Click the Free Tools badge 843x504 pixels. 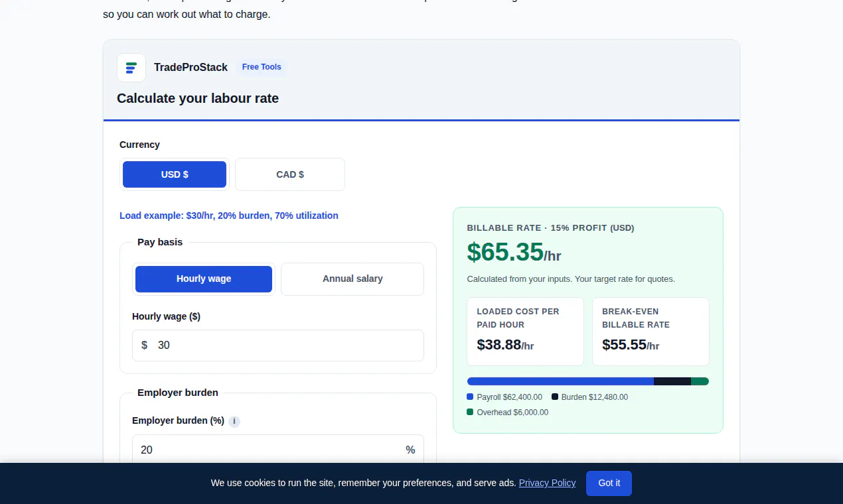[x=262, y=67]
